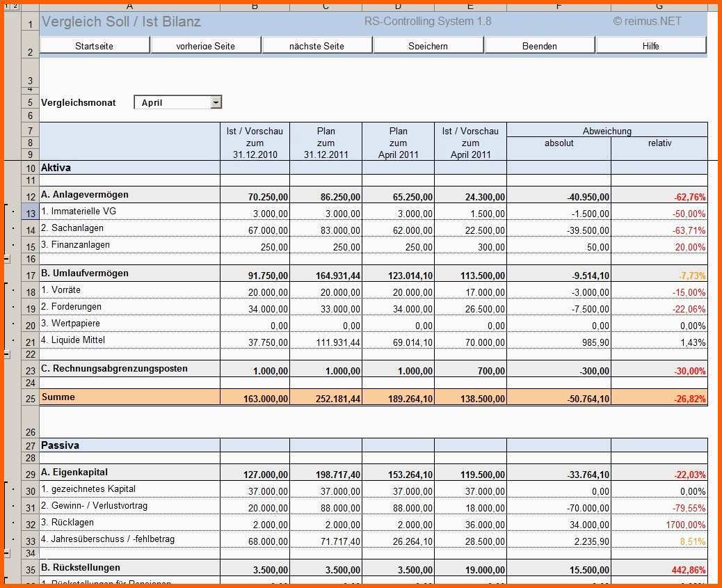Open the Hilfe button
The width and height of the screenshot is (722, 588).
pos(650,46)
